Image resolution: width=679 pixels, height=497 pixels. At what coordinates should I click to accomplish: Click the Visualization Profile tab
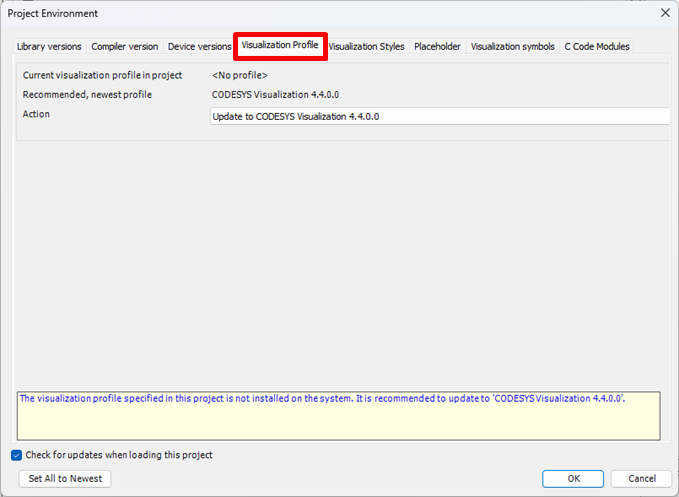pos(280,45)
